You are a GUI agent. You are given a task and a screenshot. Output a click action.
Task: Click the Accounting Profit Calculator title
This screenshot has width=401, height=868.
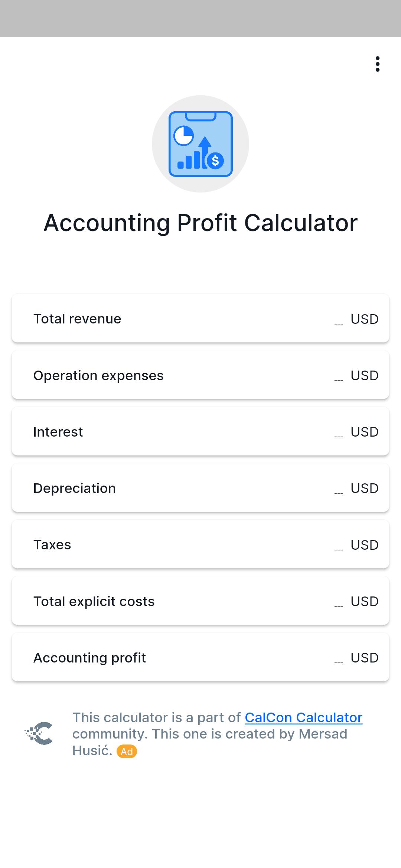pos(200,223)
